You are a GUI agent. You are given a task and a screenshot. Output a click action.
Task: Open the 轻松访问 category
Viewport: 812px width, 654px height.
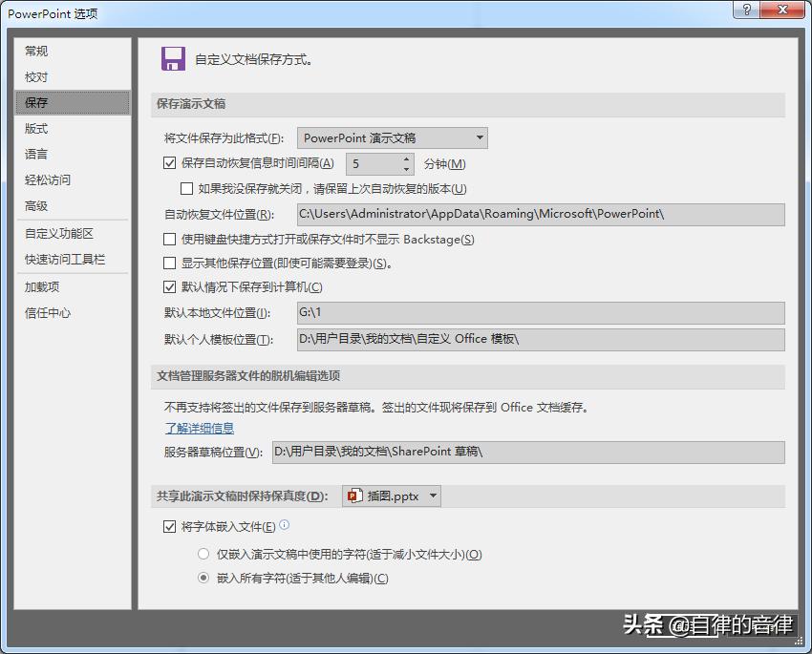point(72,180)
